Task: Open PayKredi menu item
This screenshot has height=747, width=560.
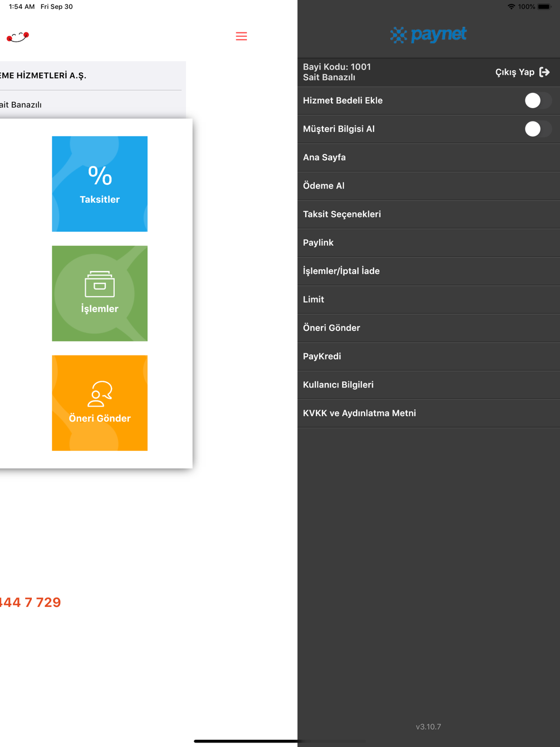Action: [429, 356]
